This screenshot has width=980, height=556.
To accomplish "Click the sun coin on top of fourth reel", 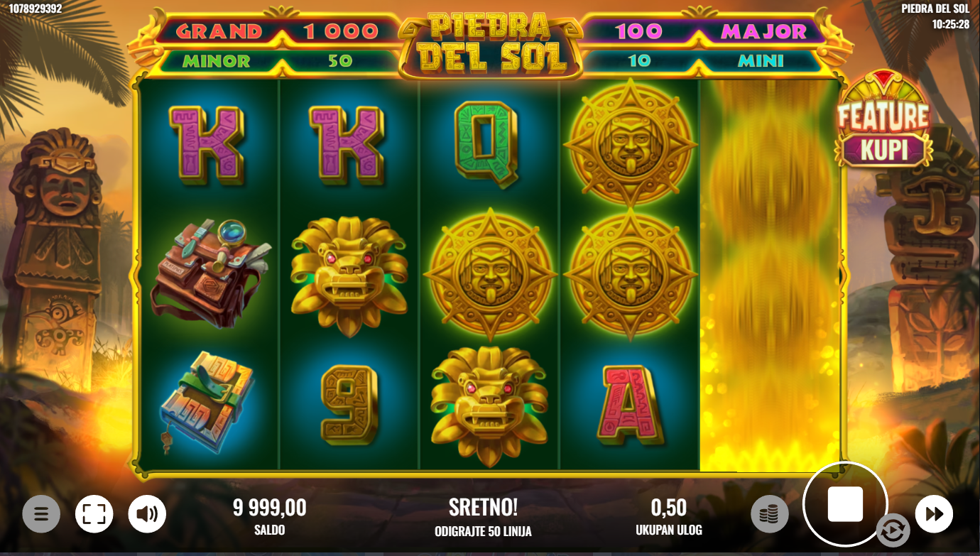I will 630,144.
